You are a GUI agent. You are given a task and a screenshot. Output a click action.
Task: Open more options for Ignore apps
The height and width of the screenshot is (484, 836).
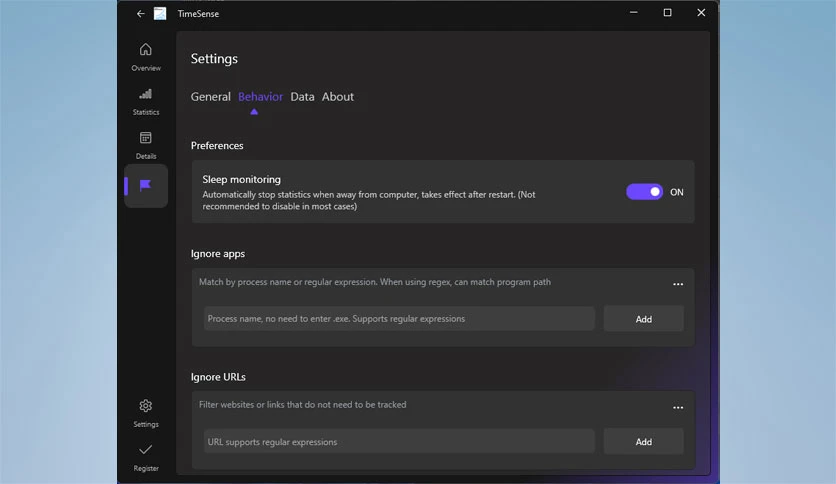coord(678,284)
